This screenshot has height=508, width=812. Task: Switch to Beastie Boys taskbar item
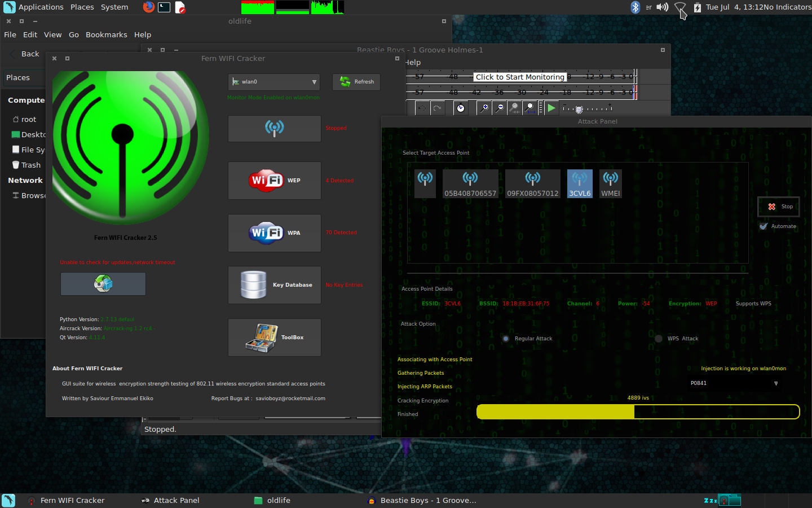(422, 501)
